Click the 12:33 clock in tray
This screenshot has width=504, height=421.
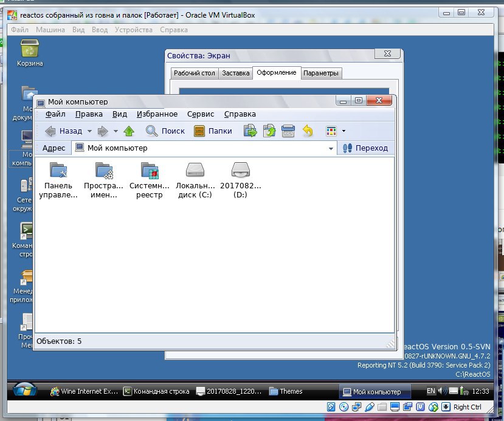(480, 391)
